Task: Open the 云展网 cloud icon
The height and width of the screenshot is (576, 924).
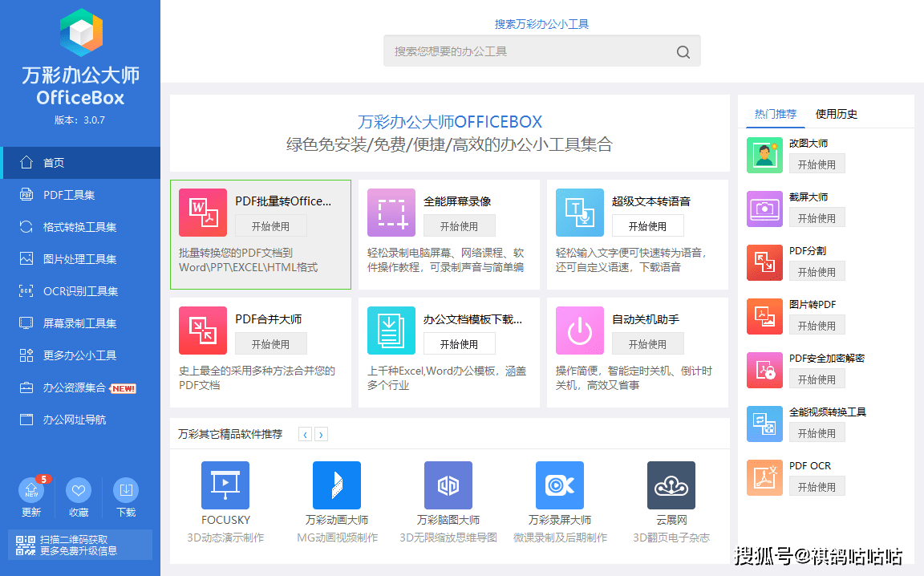Action: click(x=671, y=485)
